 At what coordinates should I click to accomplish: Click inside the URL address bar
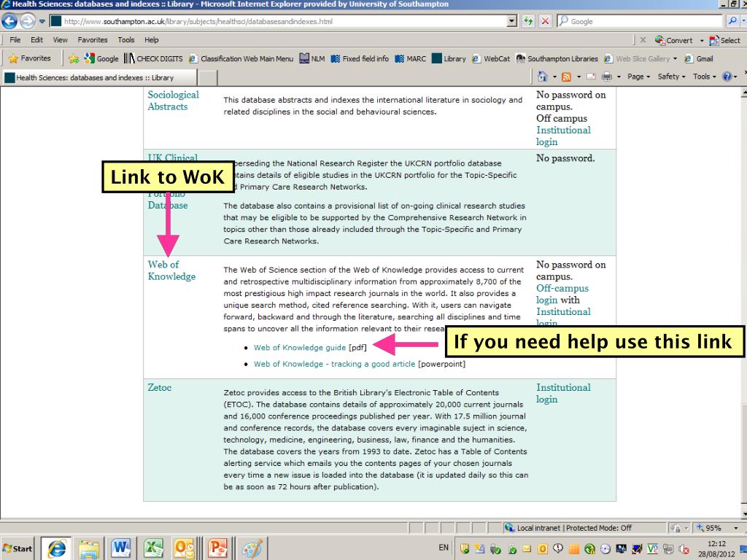point(278,21)
